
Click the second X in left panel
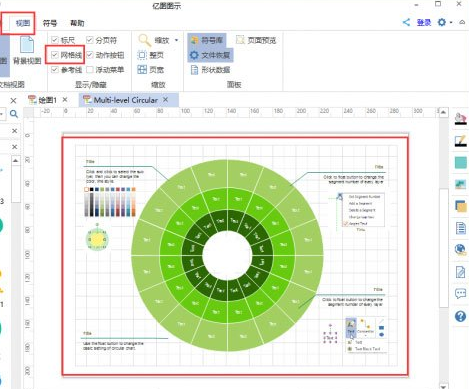point(14,131)
